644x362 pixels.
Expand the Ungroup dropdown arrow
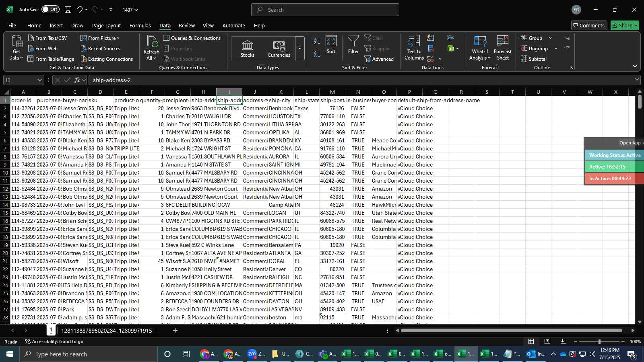[556, 49]
